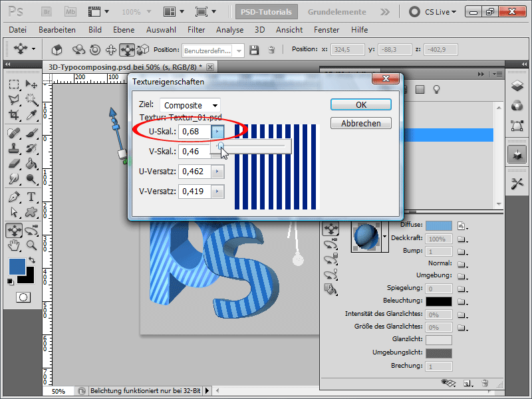Launch Adobe Bridge

click(x=47, y=12)
